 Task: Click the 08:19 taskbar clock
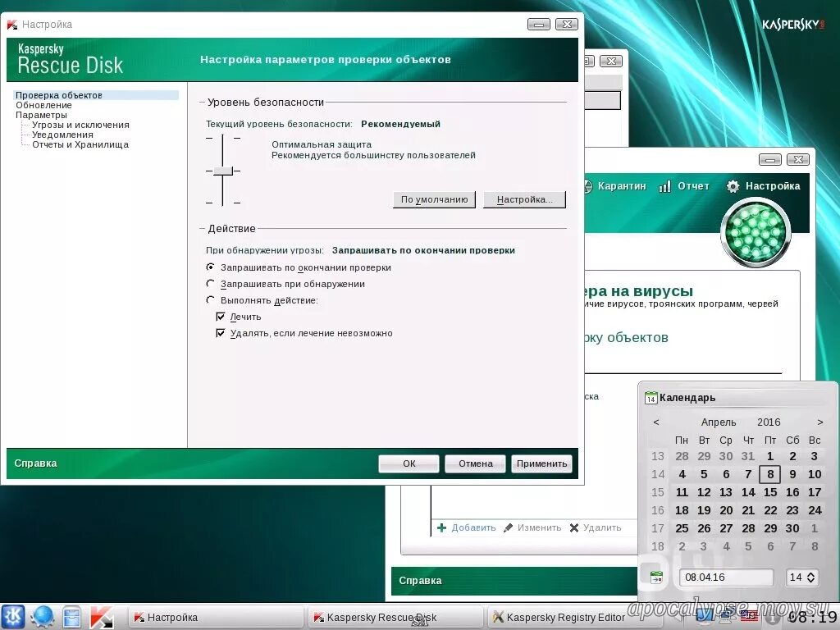coord(812,617)
